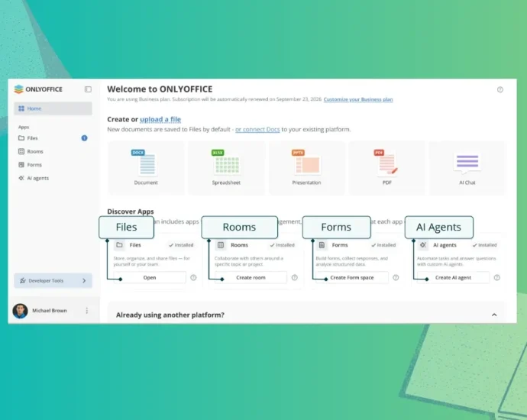Click the ONLYOFFICE logo
This screenshot has width=527, height=420.
pos(38,89)
